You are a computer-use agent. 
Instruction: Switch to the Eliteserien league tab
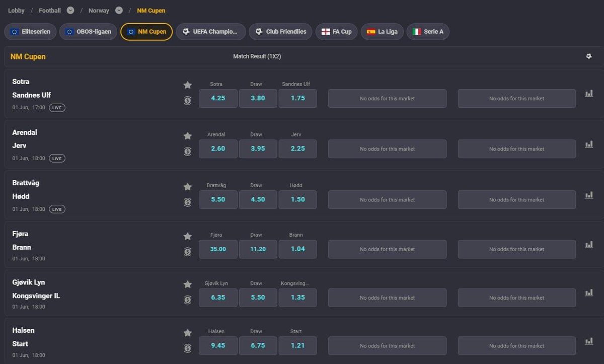31,32
